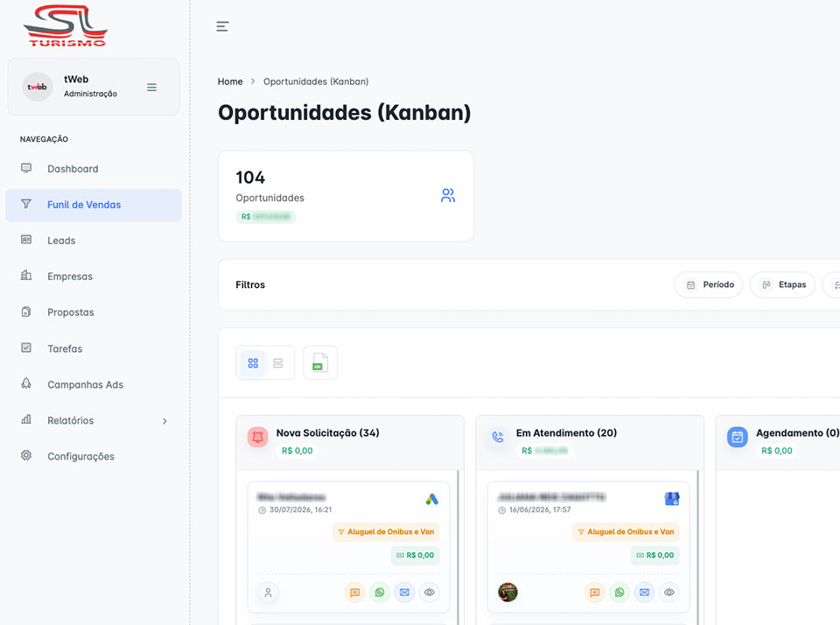The height and width of the screenshot is (625, 840).
Task: Click the Empresas building icon
Action: tap(26, 275)
